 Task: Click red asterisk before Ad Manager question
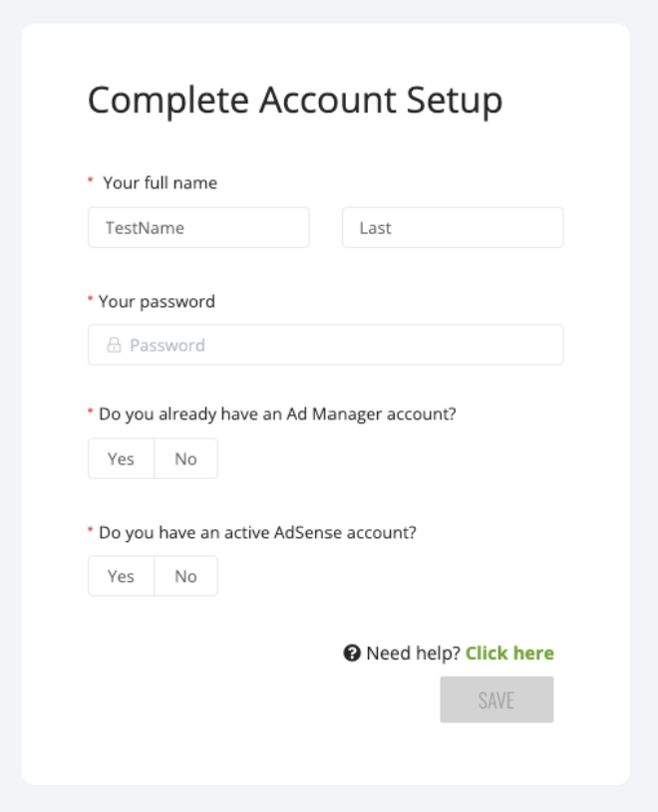tap(90, 411)
